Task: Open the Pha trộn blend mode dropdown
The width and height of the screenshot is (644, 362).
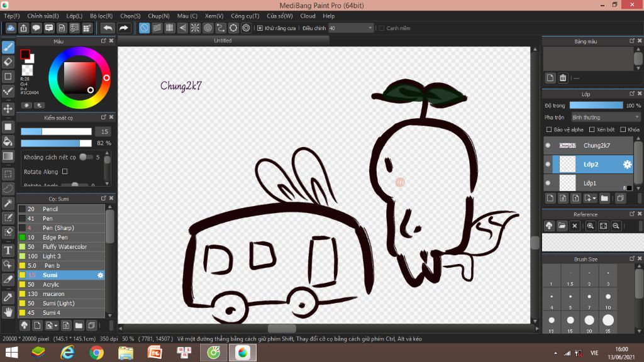Action: point(606,118)
